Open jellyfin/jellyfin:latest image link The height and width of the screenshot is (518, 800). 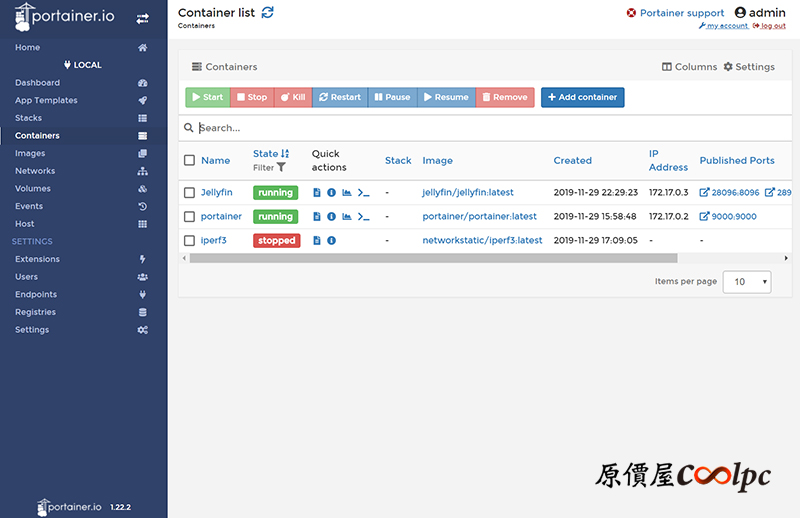tap(468, 192)
